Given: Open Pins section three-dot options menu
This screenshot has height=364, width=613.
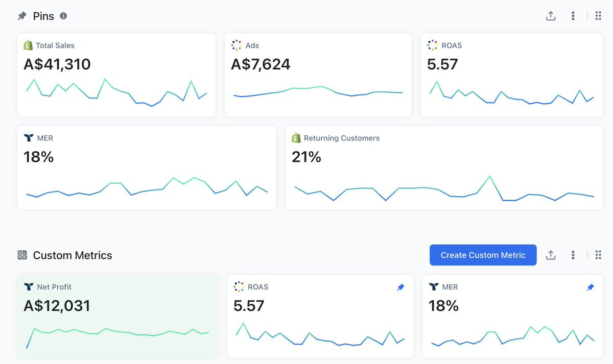Looking at the screenshot, I should (573, 16).
